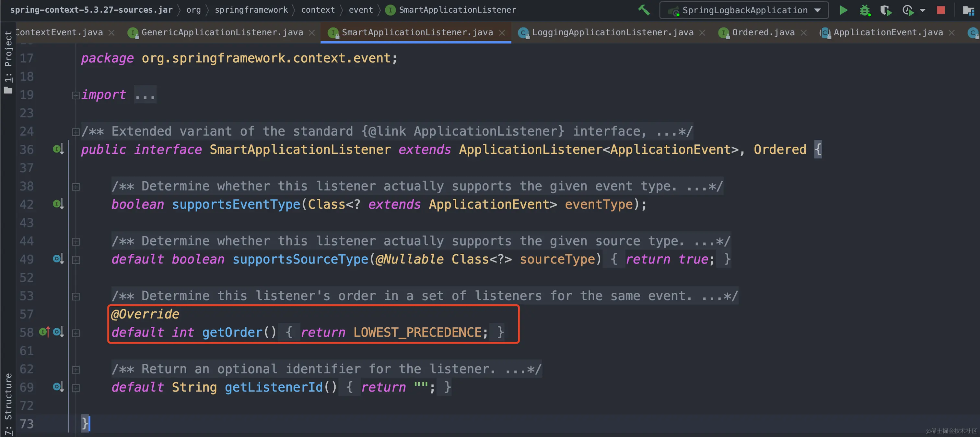Screen dimensions: 980x437
Task: Expand the supportsSourceType method body on line 49
Action: point(76,260)
